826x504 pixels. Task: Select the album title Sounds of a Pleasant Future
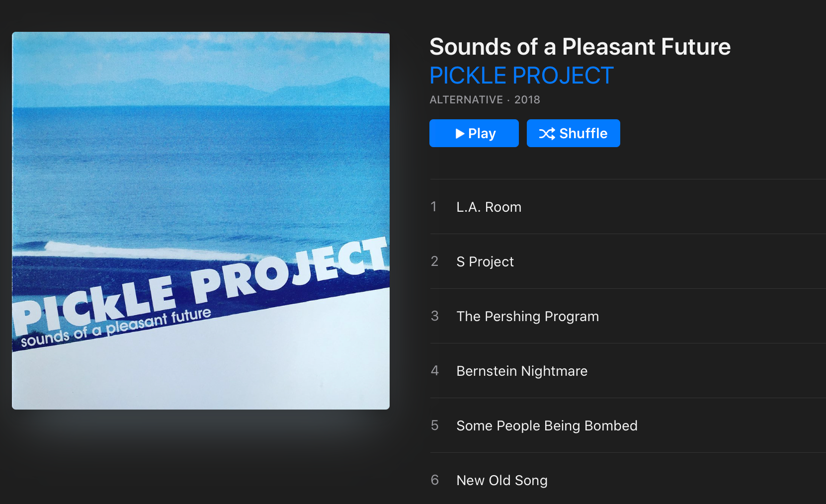pyautogui.click(x=579, y=47)
